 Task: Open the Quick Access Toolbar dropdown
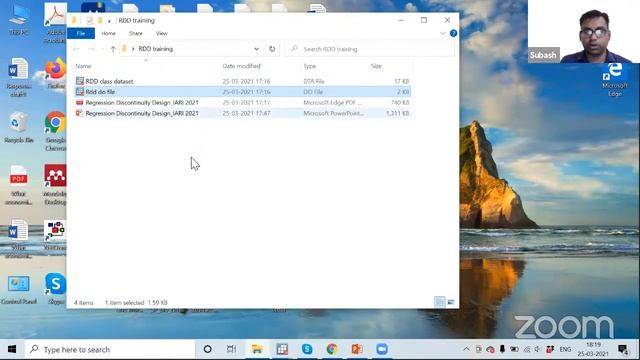pyautogui.click(x=109, y=20)
